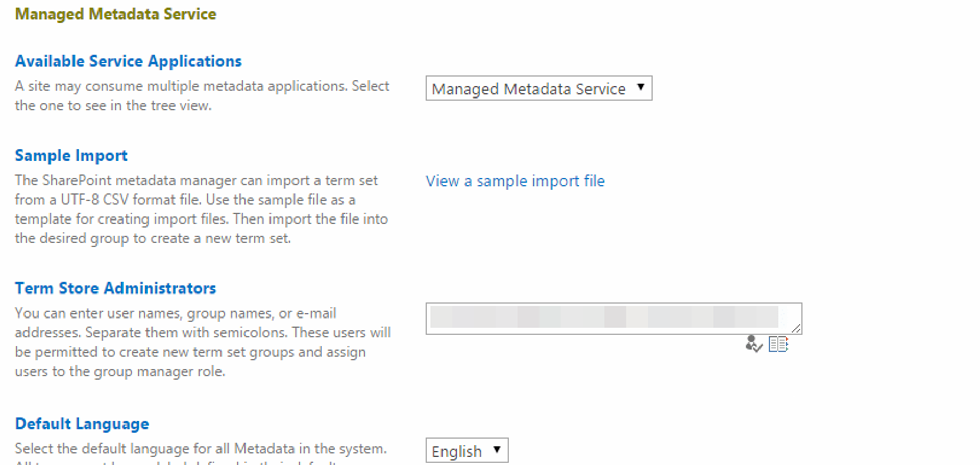
Task: Click the Default Language heading
Action: click(82, 423)
